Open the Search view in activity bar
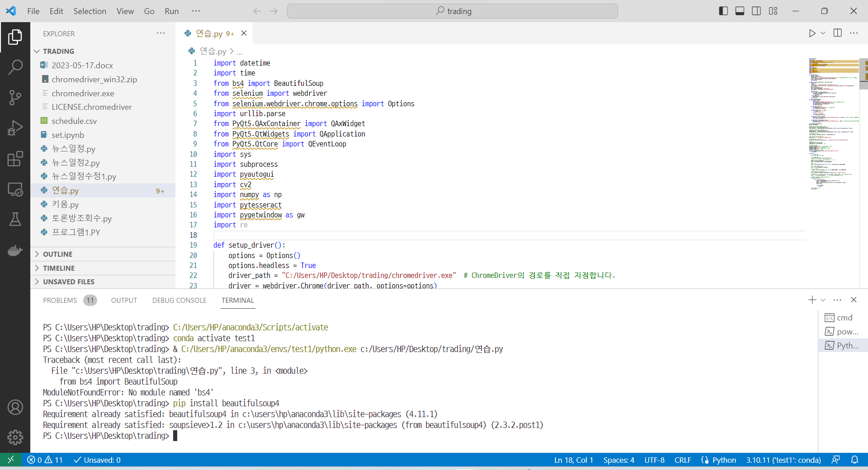 [15, 67]
